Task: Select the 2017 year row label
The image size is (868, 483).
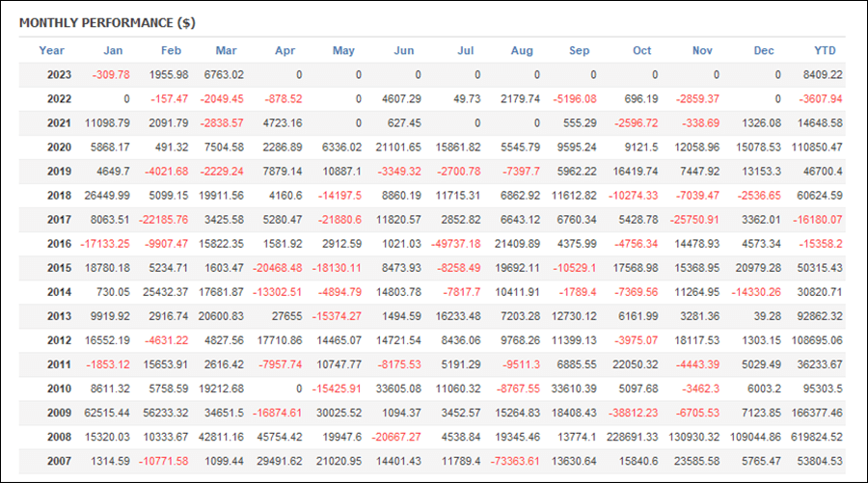Action: (x=59, y=220)
